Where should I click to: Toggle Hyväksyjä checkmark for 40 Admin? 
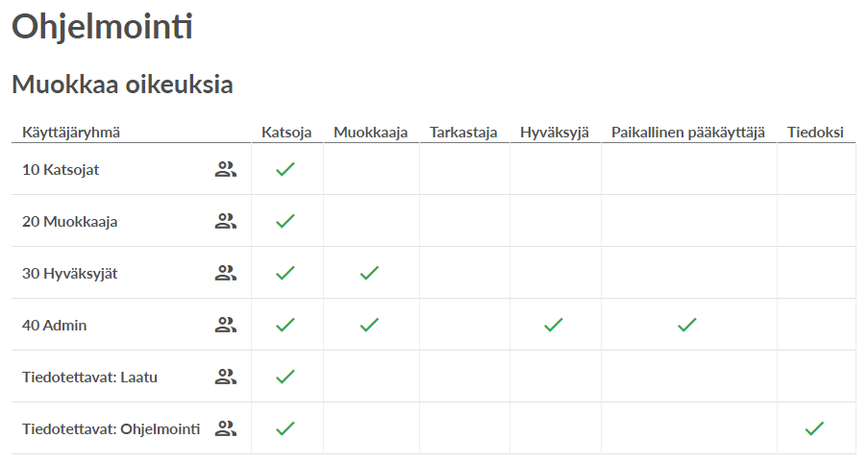[554, 325]
